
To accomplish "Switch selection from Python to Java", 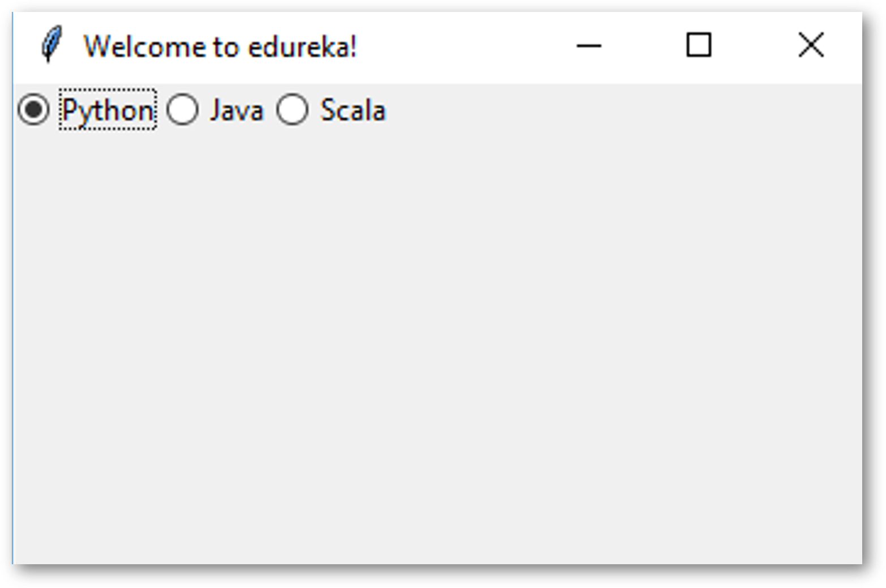I will point(182,109).
